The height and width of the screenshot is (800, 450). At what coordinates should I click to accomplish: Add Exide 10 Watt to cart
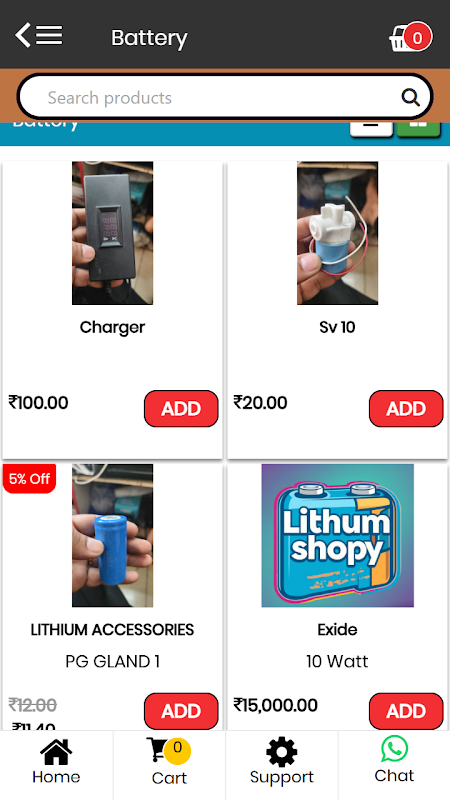(x=406, y=711)
